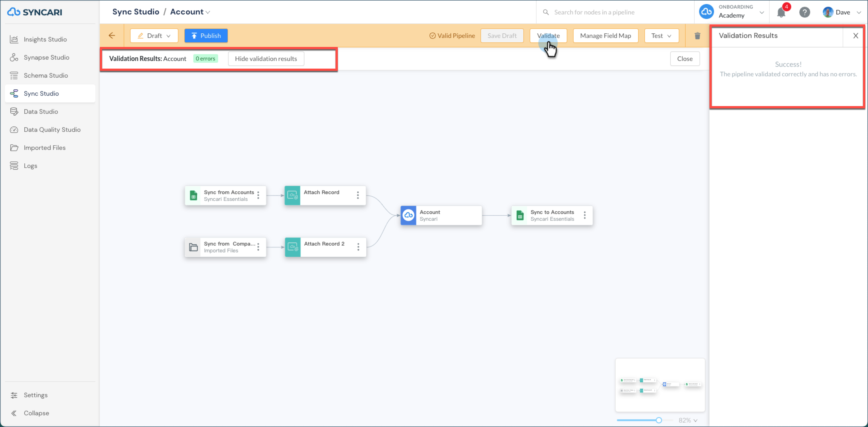This screenshot has height=427, width=868.
Task: Open notifications bell with 4 alerts
Action: tap(781, 12)
